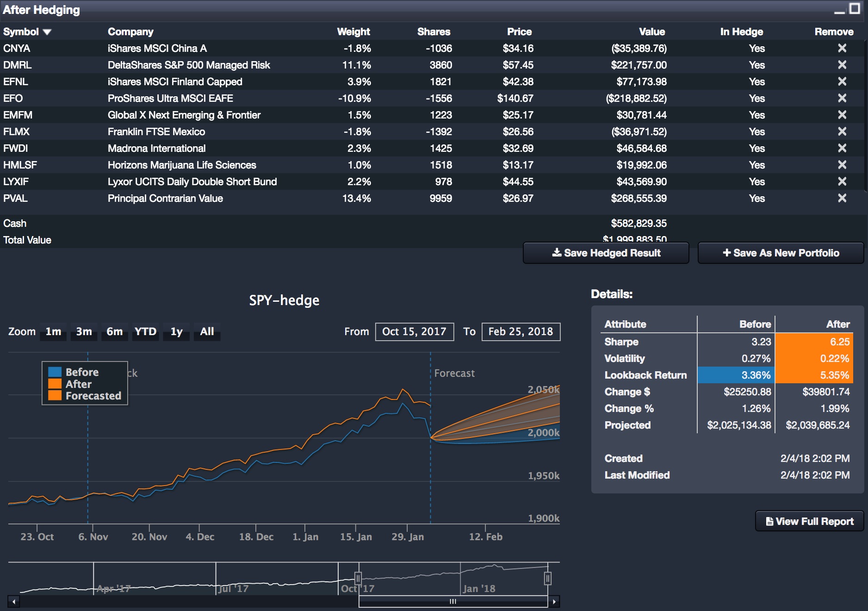Screen dimensions: 868x611
Task: Remove FWDI row with its X icon
Action: pyautogui.click(x=843, y=148)
